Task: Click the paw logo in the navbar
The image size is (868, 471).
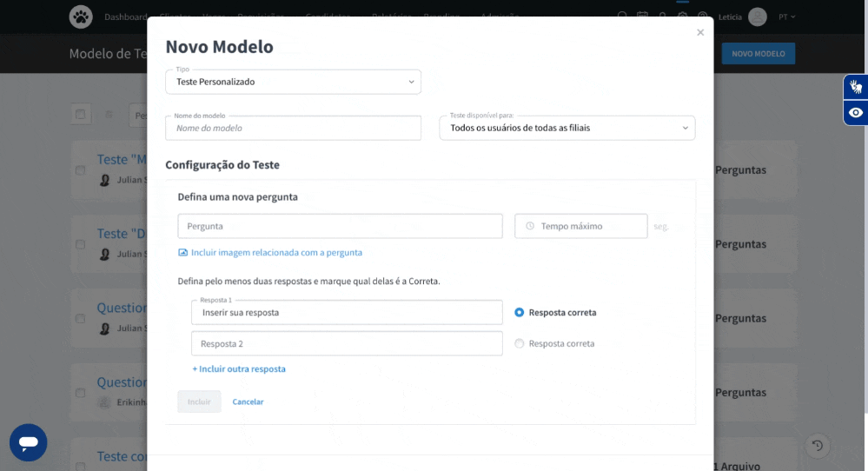Action: [x=81, y=17]
